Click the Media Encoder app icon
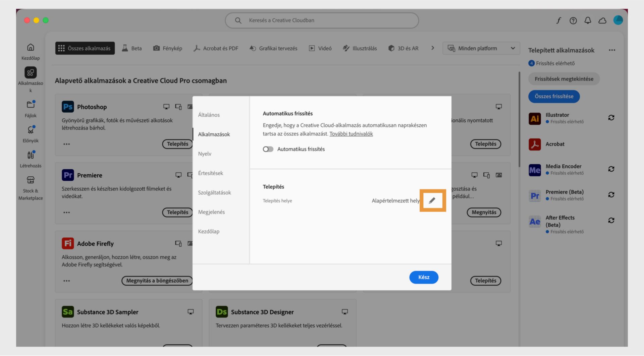The image size is (644, 356). click(x=535, y=170)
